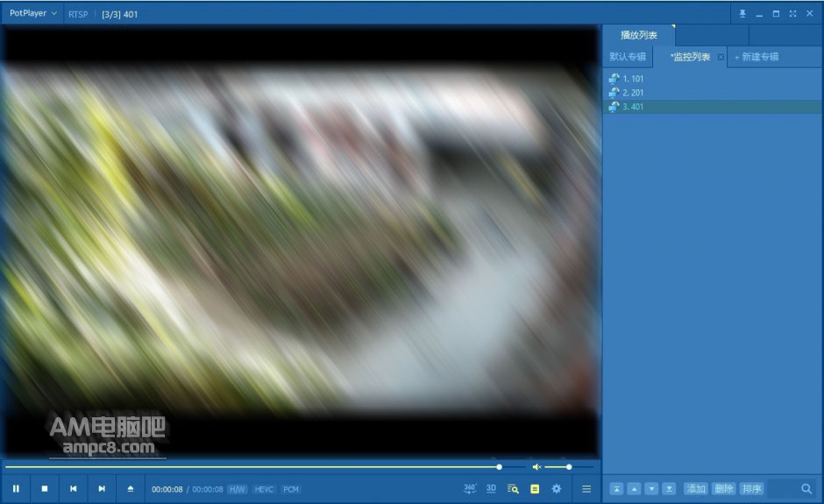Screen dimensions: 824x504
Task: Toggle 3D video mode
Action: click(x=491, y=489)
